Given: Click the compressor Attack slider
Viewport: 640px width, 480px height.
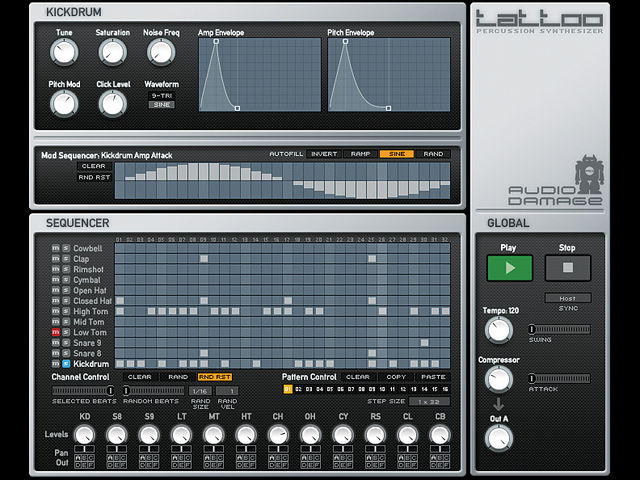Looking at the screenshot, I should (559, 378).
